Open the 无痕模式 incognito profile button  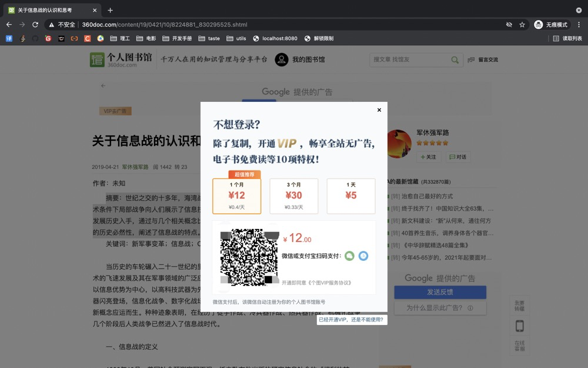coord(551,24)
